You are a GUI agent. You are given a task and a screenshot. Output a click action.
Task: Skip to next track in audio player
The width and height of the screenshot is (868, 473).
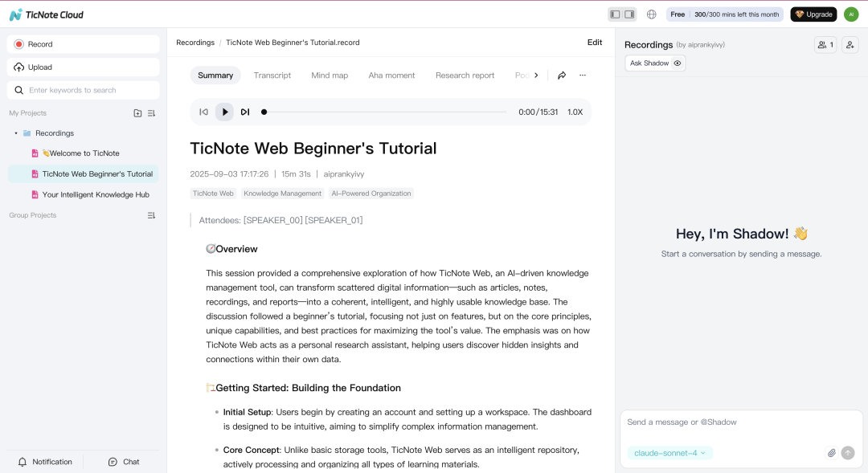pyautogui.click(x=245, y=112)
